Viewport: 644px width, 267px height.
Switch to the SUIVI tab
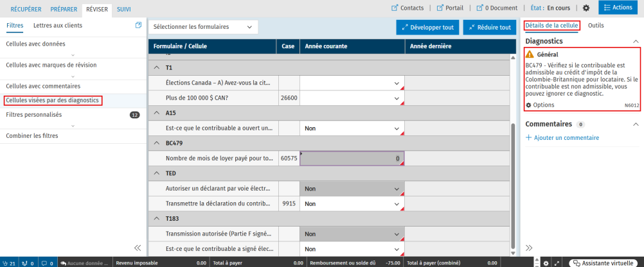123,9
